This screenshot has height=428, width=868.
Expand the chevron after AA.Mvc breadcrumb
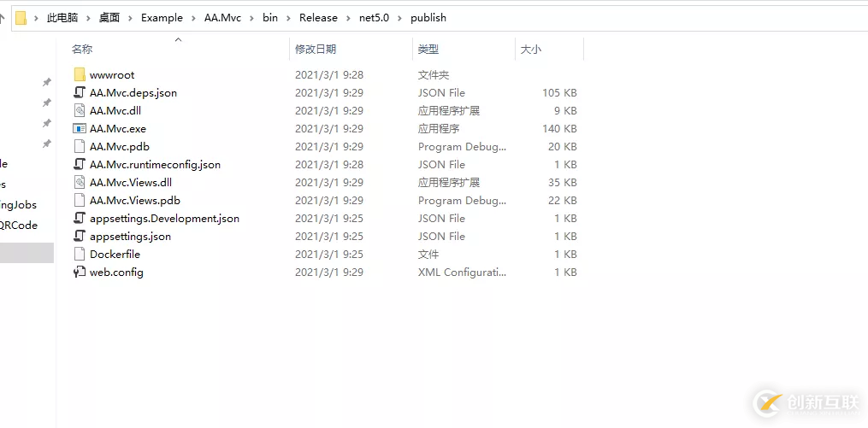[252, 18]
